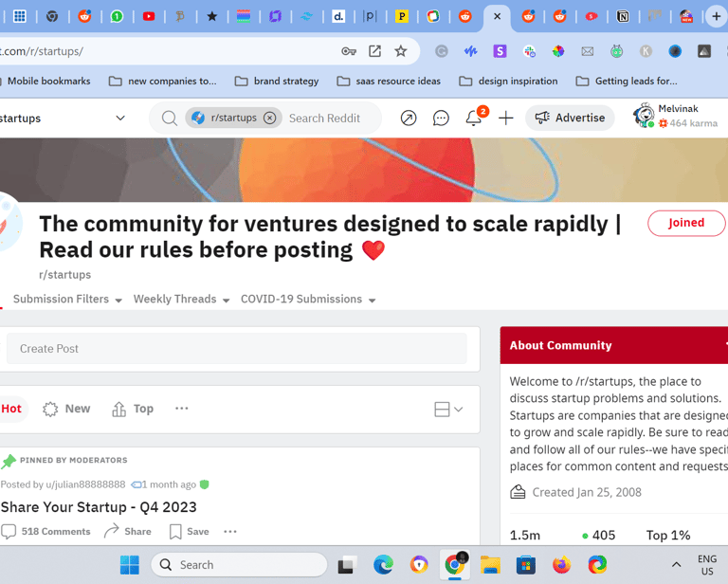Expand Weekly Threads menu
This screenshot has width=728, height=584.
(182, 299)
